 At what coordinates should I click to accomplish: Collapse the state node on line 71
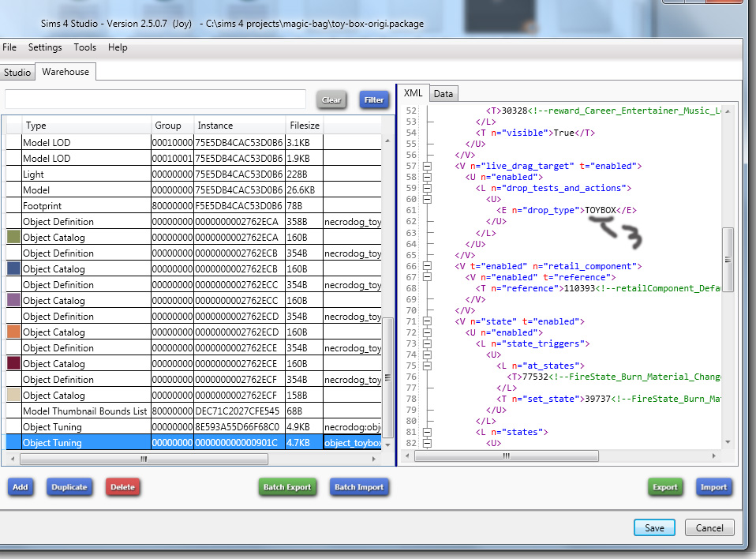427,322
